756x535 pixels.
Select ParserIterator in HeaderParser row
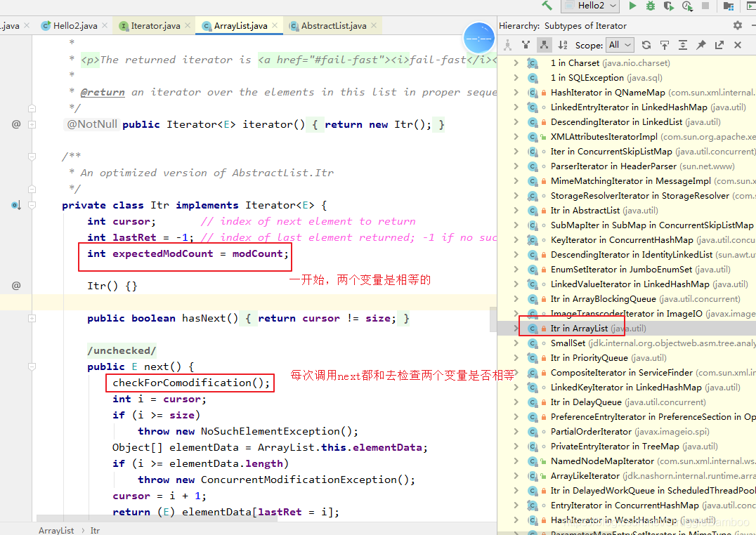627,166
